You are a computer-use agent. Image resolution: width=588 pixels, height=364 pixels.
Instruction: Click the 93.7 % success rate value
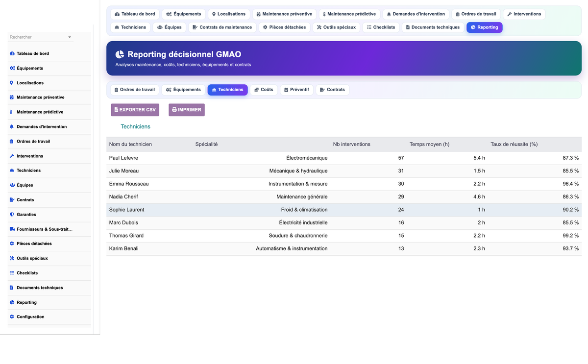[570, 248]
